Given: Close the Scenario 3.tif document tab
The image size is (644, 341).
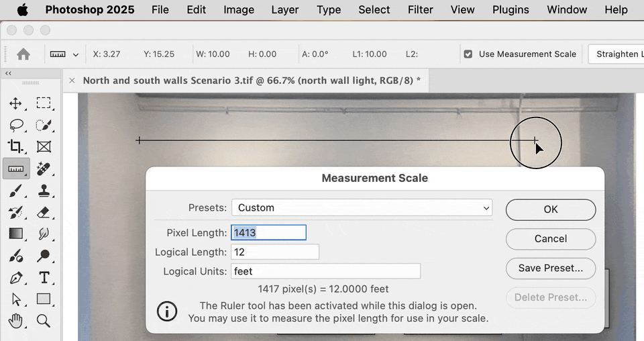Looking at the screenshot, I should tap(72, 81).
